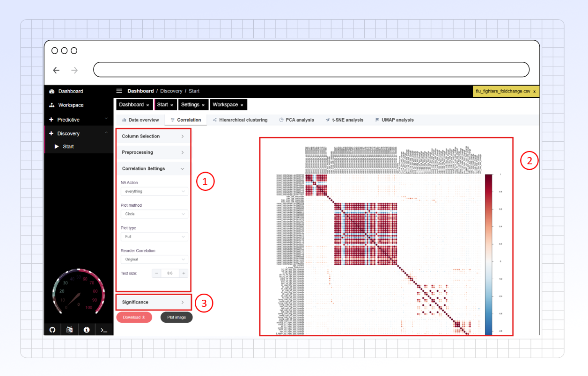Close the flu_fighters_foldchange.csv file tag

click(x=534, y=92)
